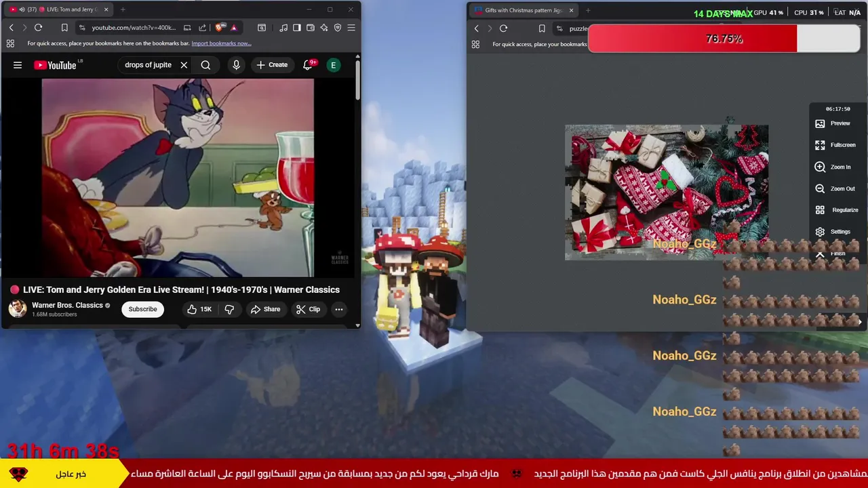Viewport: 868px width, 488px height.
Task: Switch to Gifts with Christmas pattern Jigsaw tab
Action: click(x=524, y=10)
